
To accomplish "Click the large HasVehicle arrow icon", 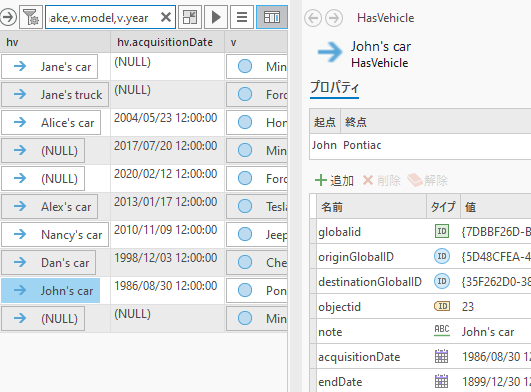I will tap(330, 52).
